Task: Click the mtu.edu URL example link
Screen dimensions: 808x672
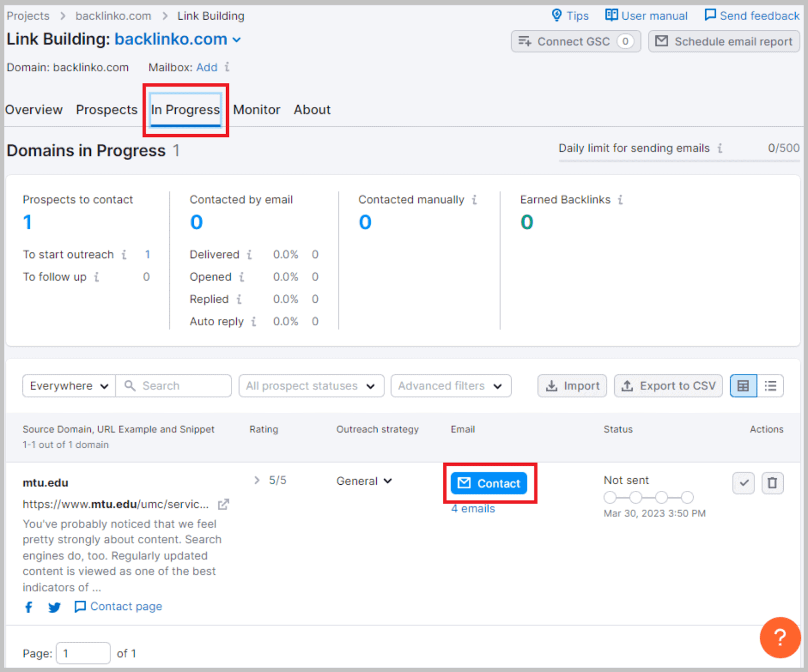Action: (x=116, y=504)
